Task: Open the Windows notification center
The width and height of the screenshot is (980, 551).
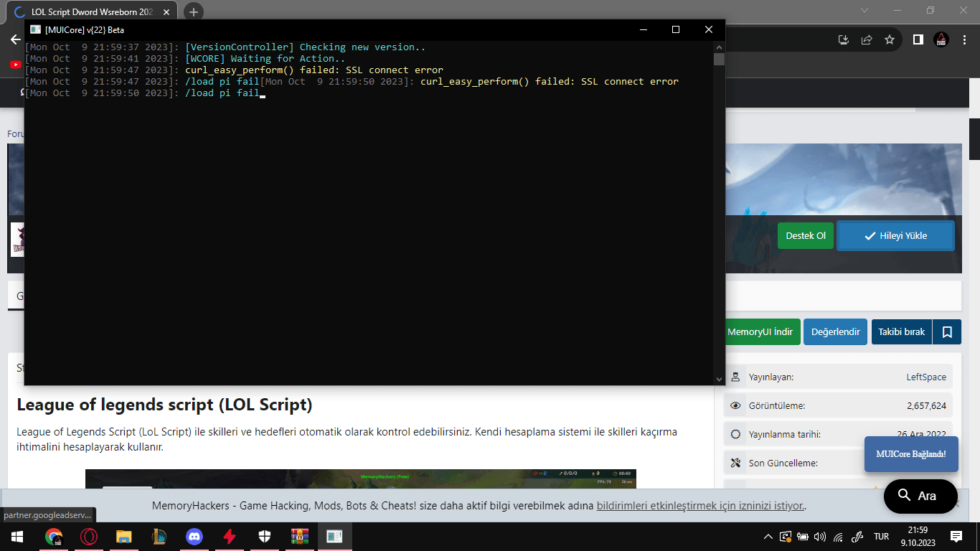Action: tap(956, 536)
